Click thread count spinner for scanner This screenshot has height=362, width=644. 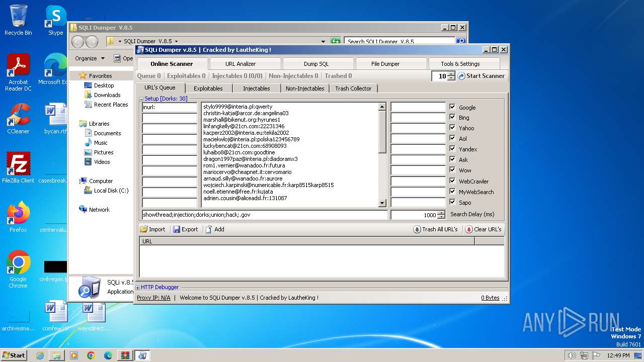tap(451, 76)
